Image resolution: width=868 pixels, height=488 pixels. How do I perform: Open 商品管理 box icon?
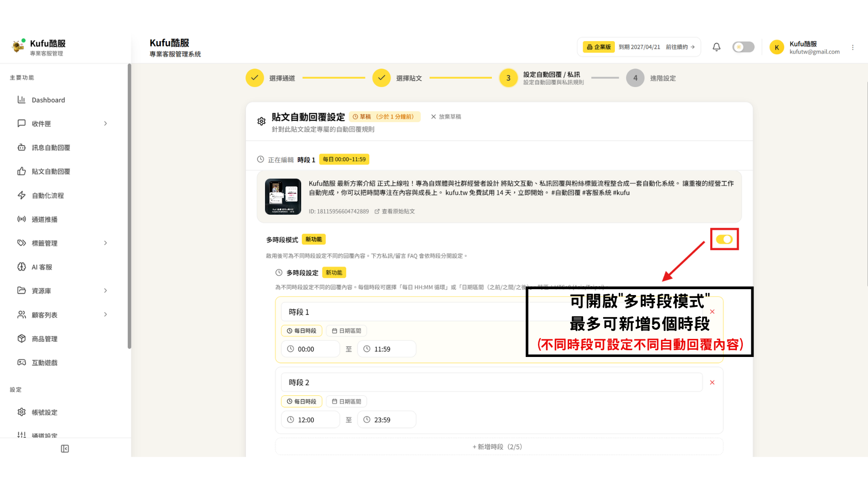click(21, 338)
